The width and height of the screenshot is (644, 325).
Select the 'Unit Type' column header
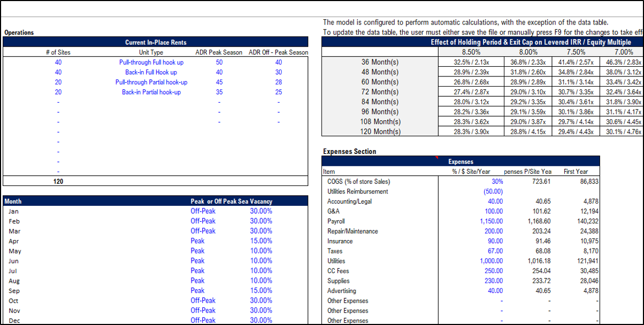click(x=151, y=52)
